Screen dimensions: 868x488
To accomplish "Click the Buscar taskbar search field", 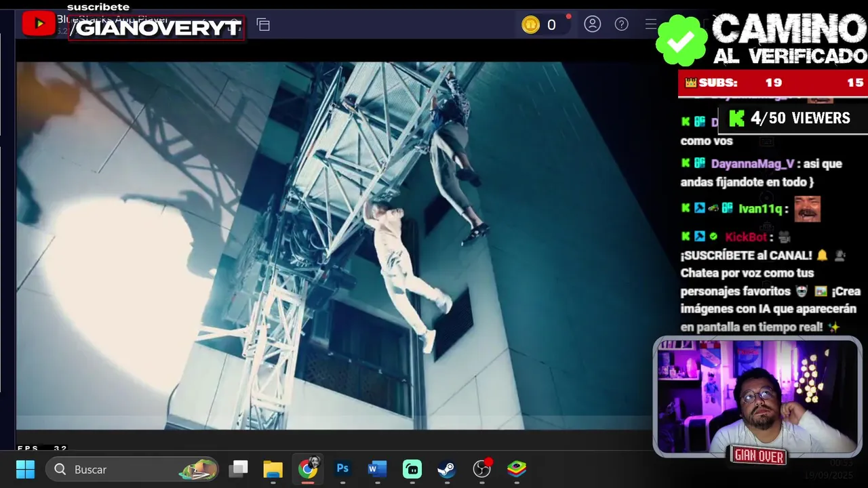I will click(133, 469).
